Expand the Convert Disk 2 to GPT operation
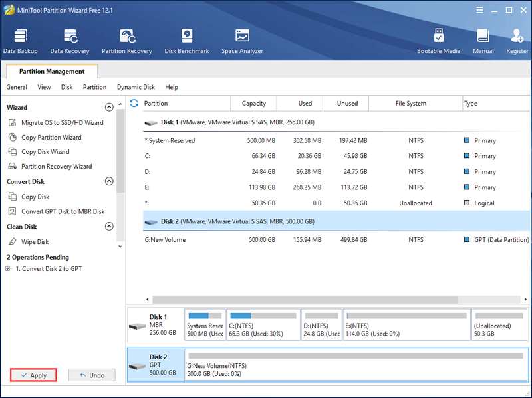The height and width of the screenshot is (398, 532). point(7,269)
